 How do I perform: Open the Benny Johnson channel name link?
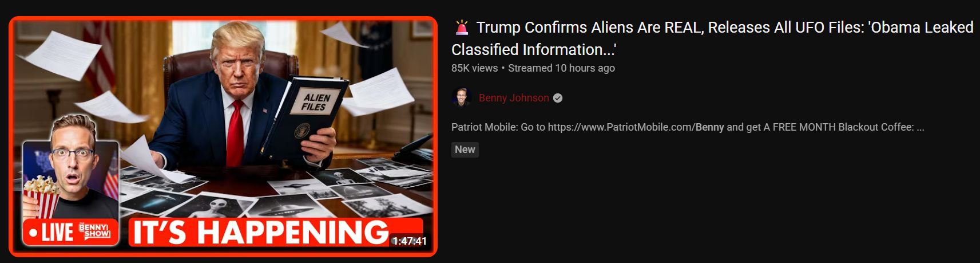pos(514,98)
